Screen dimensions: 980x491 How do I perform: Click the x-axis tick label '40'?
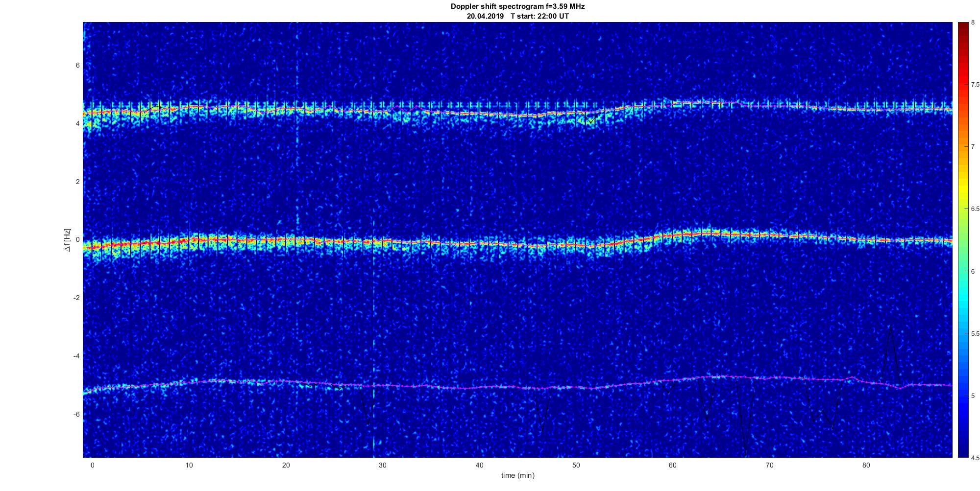[x=479, y=465]
